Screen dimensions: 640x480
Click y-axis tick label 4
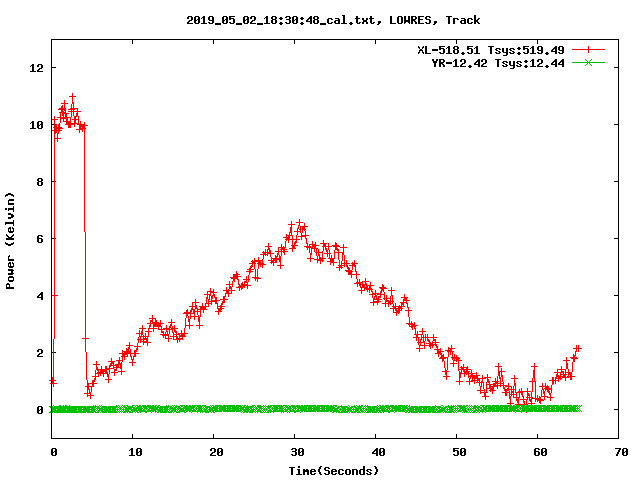[40, 296]
